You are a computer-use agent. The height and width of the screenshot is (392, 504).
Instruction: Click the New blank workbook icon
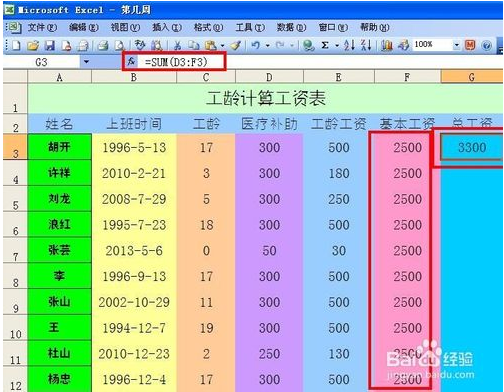16,45
